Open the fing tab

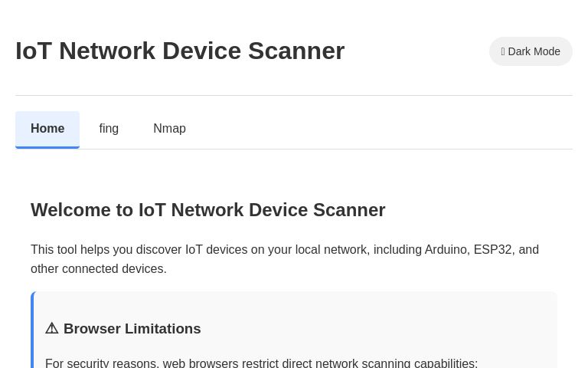point(109,129)
